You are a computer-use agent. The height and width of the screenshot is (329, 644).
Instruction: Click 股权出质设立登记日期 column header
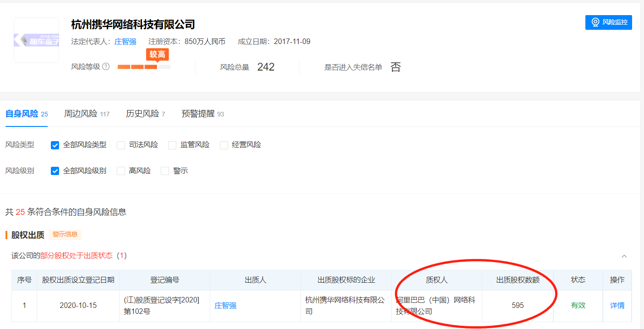(78, 280)
